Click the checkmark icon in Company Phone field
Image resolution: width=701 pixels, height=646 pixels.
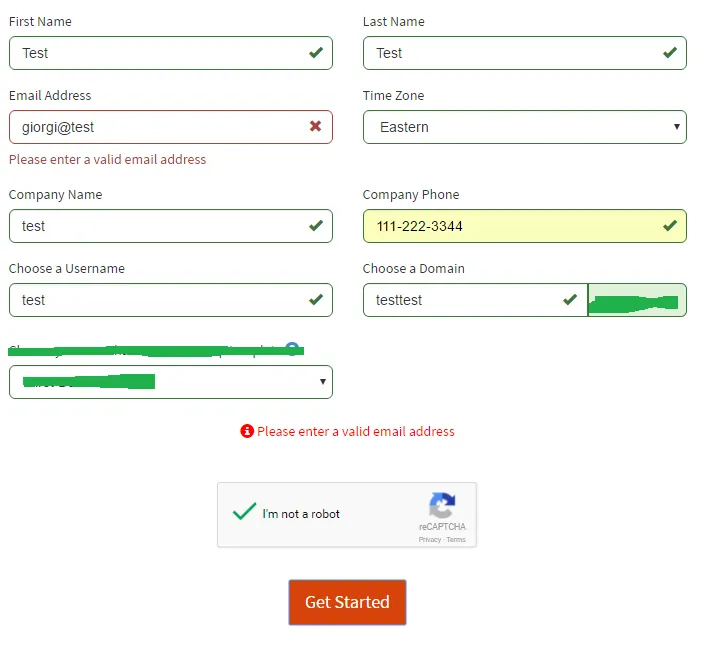tap(670, 225)
